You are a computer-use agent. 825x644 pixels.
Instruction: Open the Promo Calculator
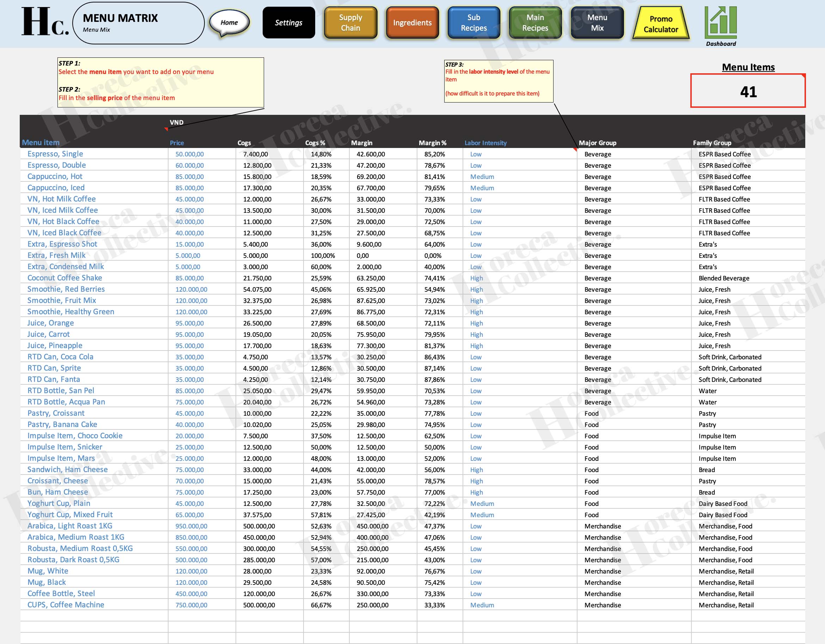[x=660, y=23]
